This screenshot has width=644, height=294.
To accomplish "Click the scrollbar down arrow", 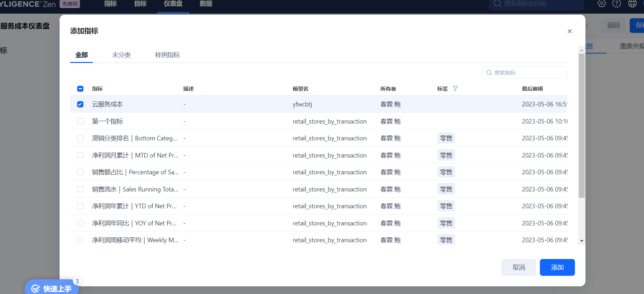I will tap(582, 241).
